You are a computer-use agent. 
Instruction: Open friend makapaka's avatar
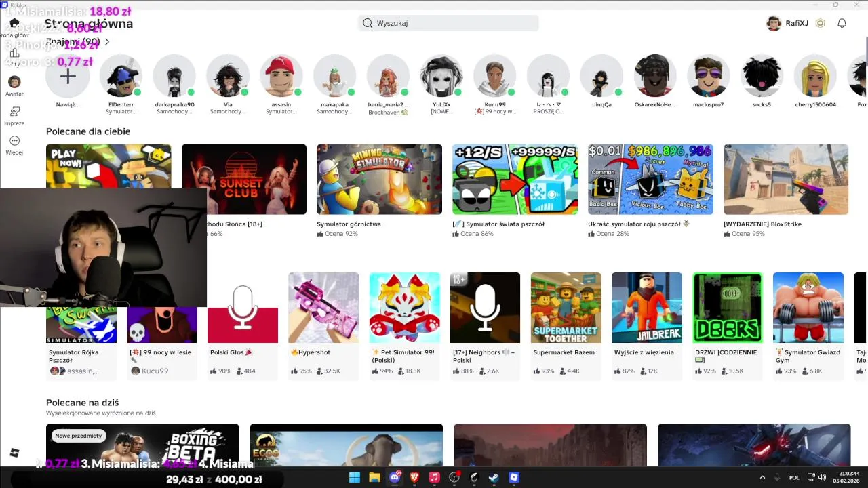[334, 77]
